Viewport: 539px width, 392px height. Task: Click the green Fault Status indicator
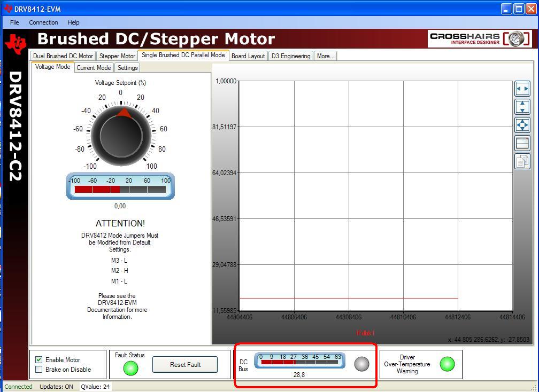coord(130,368)
